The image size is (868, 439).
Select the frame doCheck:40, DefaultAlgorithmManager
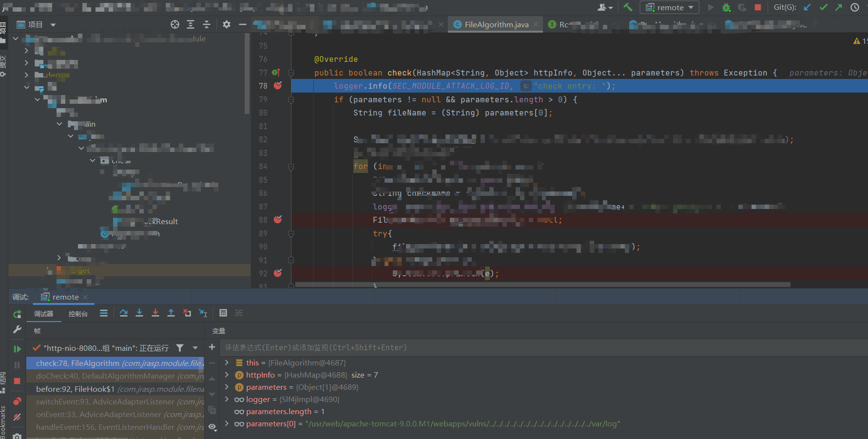click(x=115, y=376)
